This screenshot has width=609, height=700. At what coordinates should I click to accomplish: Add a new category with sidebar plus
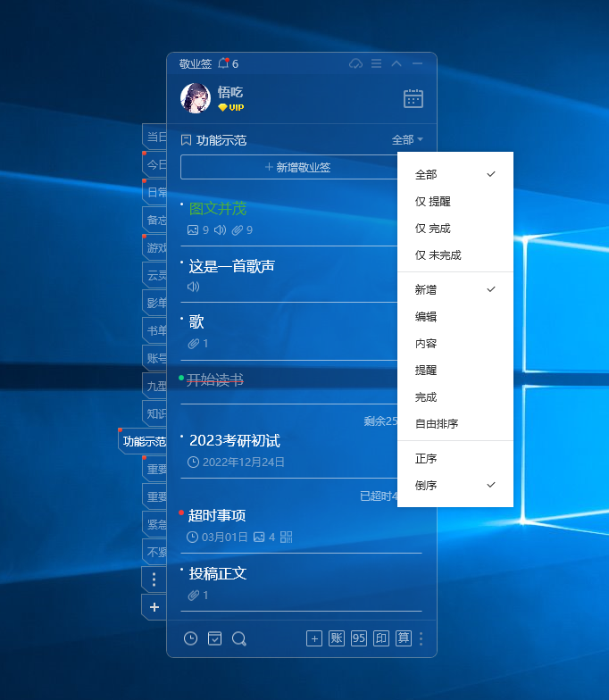[154, 607]
